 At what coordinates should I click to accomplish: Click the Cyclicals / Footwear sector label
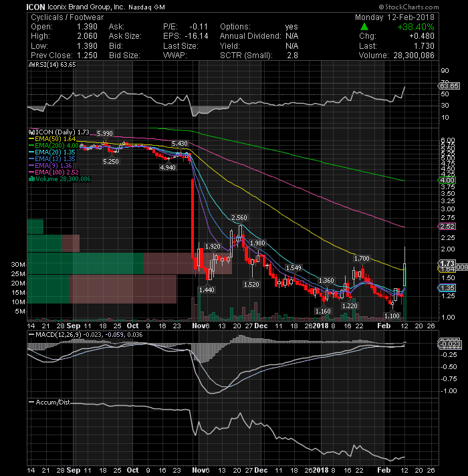(67, 17)
